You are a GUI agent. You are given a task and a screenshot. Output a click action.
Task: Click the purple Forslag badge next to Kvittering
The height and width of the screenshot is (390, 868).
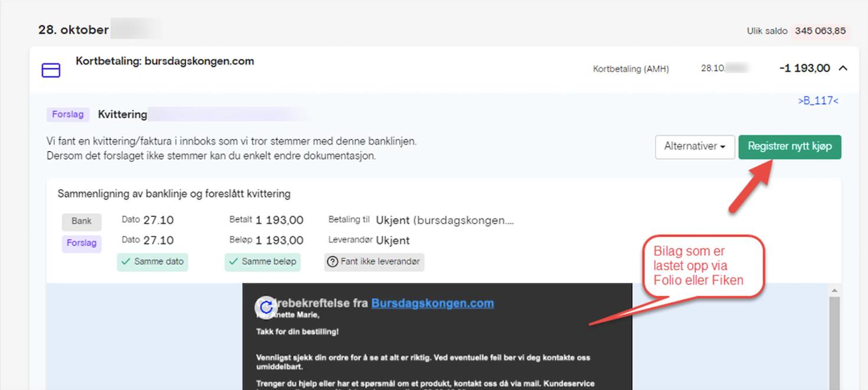tap(67, 114)
